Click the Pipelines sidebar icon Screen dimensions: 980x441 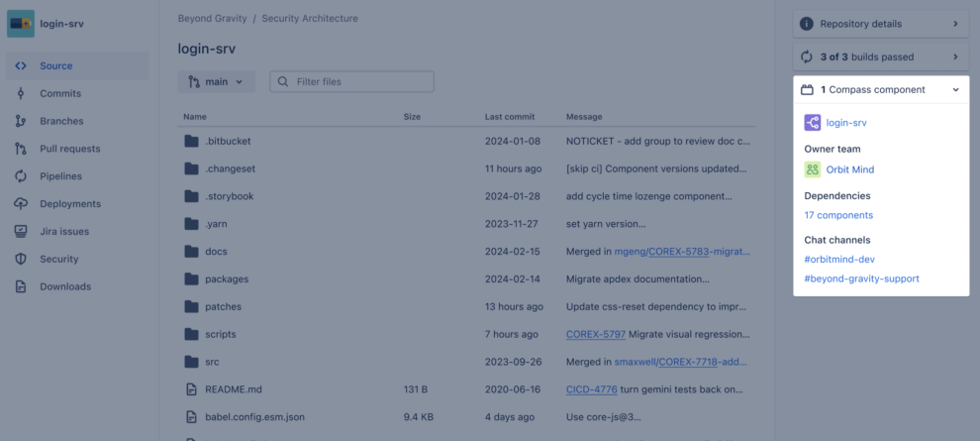21,176
